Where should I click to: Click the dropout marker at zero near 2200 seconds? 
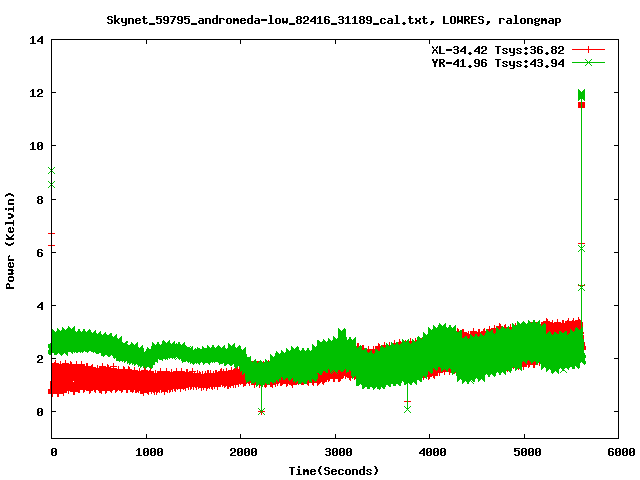click(262, 411)
